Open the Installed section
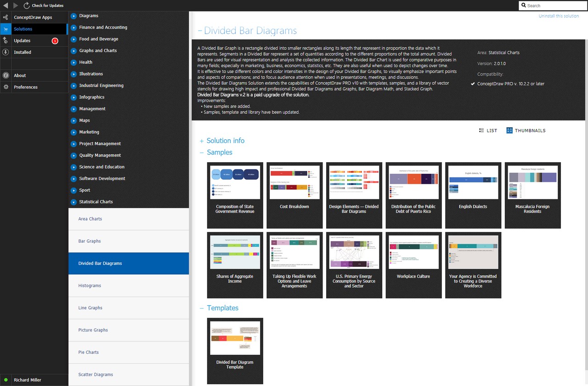This screenshot has height=386, width=588. click(34, 52)
